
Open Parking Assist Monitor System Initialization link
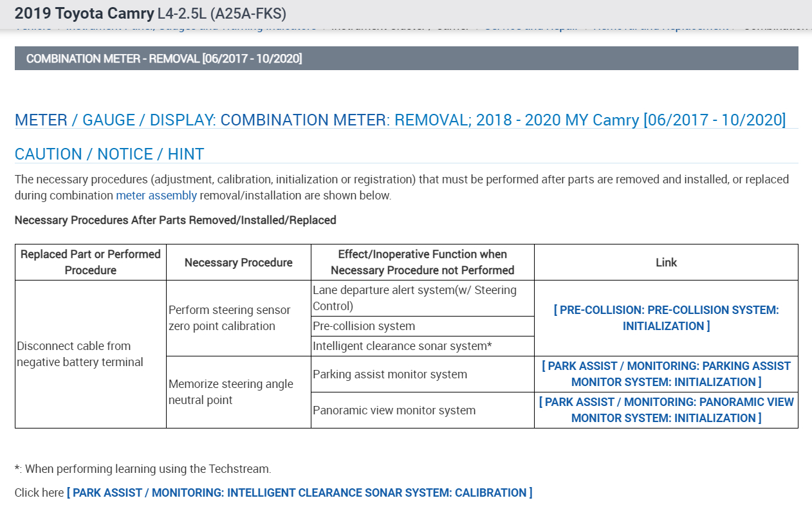[x=666, y=374]
